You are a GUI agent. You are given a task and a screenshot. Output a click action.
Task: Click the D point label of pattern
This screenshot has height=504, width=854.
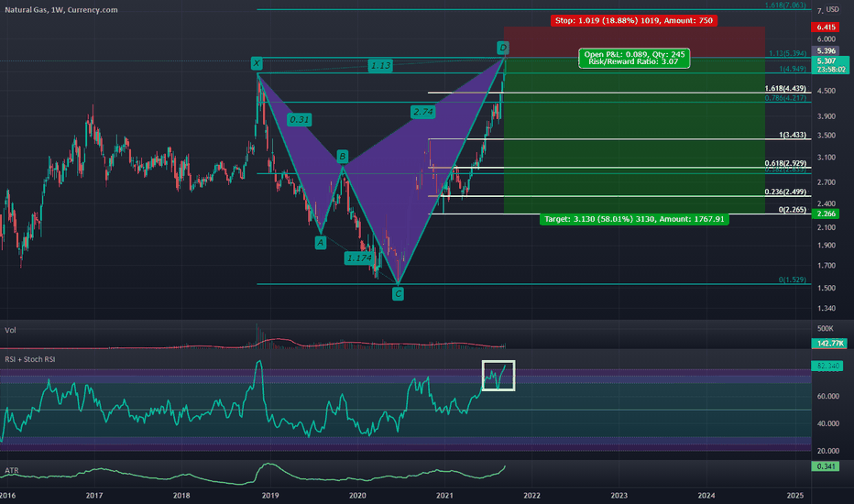pyautogui.click(x=503, y=48)
